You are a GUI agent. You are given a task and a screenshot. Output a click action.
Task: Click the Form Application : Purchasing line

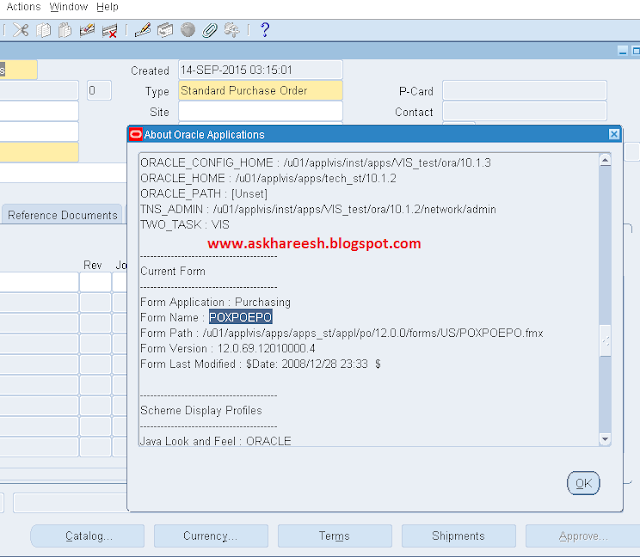(x=216, y=302)
